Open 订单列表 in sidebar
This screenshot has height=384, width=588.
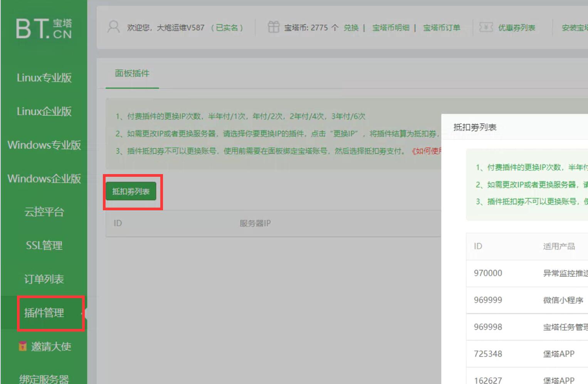coord(44,279)
